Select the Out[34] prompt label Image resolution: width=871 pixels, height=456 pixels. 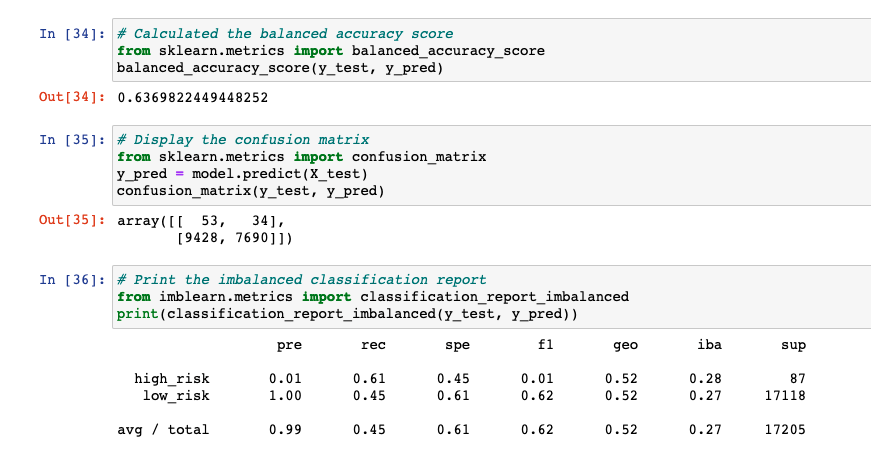[72, 97]
